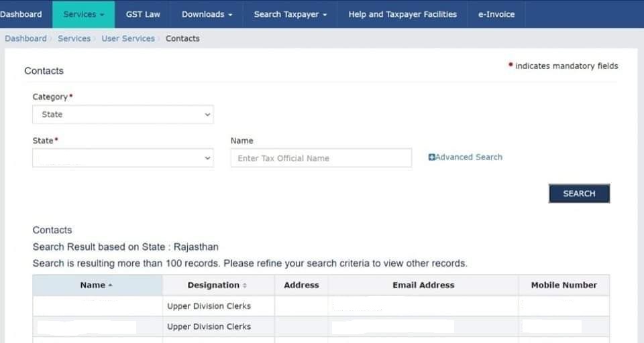Image resolution: width=644 pixels, height=343 pixels.
Task: Click Services in the breadcrumb trail
Action: click(74, 39)
